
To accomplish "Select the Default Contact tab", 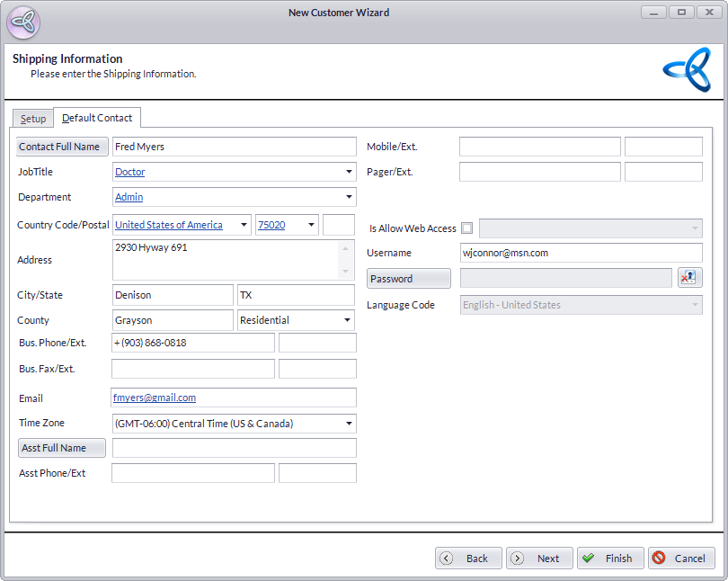I will pos(97,118).
